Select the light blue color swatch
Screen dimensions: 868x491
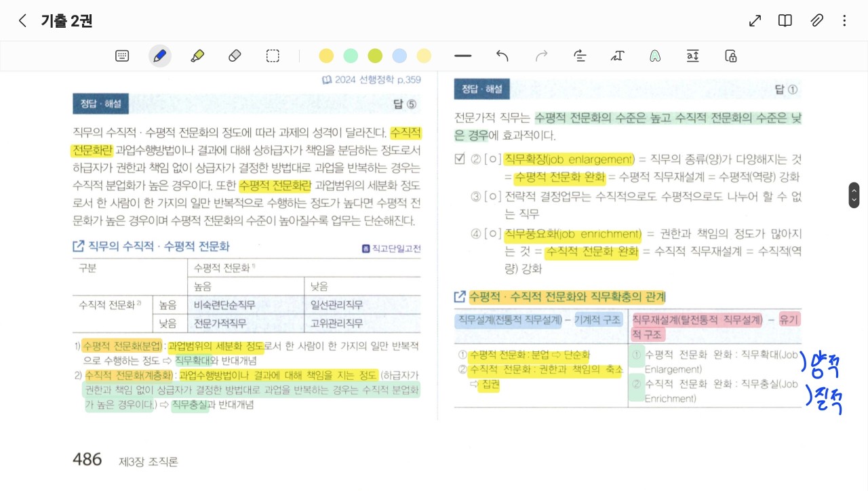[x=399, y=56]
